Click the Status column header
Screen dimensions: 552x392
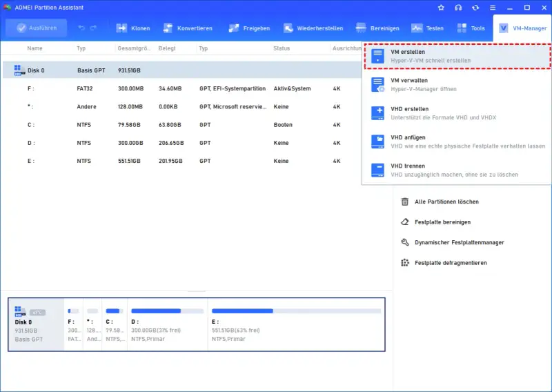click(282, 48)
